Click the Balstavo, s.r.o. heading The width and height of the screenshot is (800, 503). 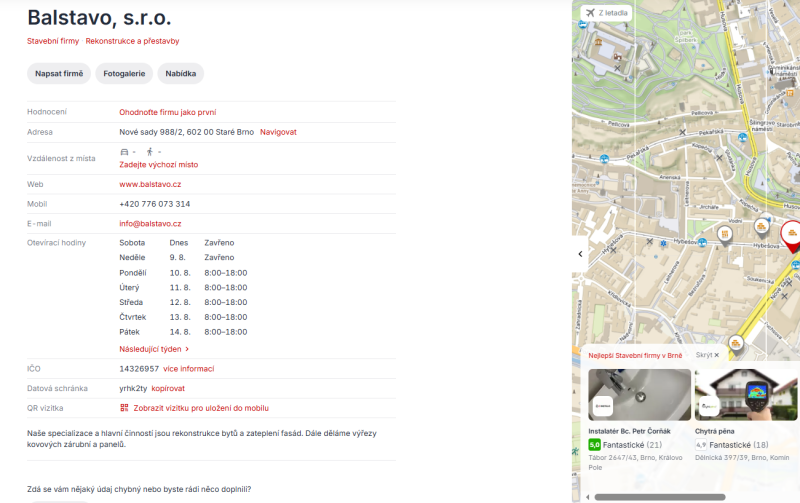tap(99, 18)
